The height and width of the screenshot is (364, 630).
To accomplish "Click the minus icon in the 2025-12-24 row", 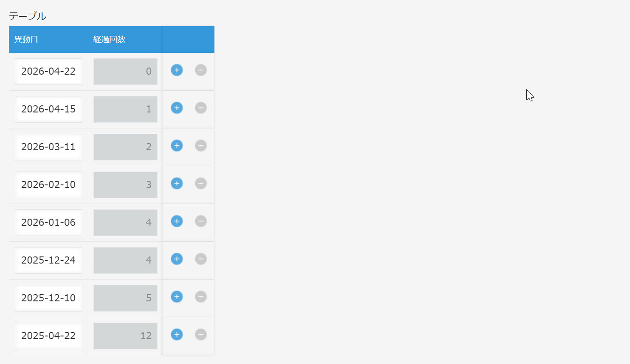I will click(x=201, y=259).
